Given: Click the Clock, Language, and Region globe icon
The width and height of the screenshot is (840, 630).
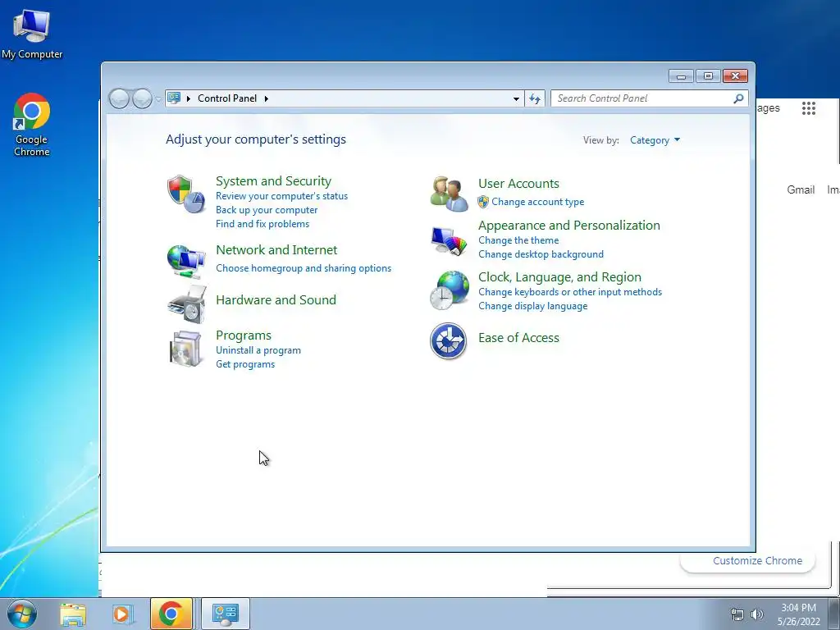Looking at the screenshot, I should pos(449,290).
